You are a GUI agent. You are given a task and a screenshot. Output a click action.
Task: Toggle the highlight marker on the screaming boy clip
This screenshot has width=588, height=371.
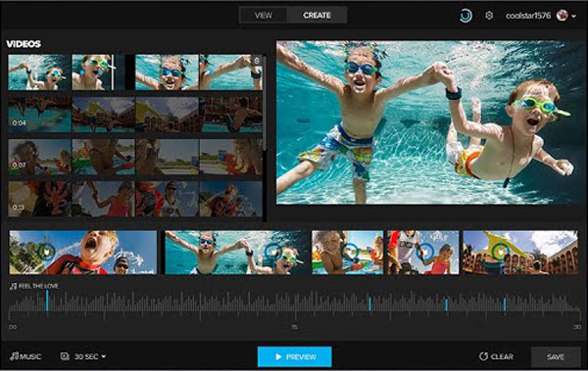[x=46, y=252]
